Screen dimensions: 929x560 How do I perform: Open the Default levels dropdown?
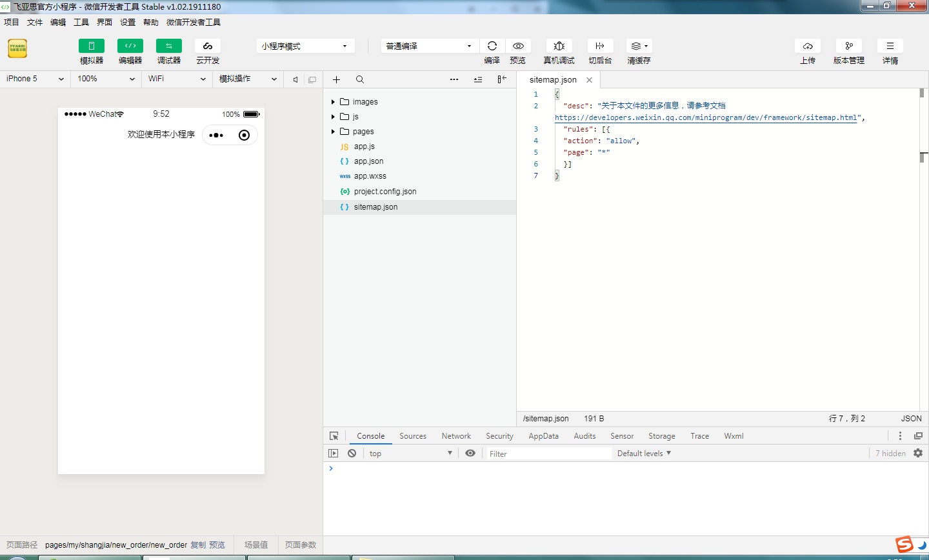point(644,454)
